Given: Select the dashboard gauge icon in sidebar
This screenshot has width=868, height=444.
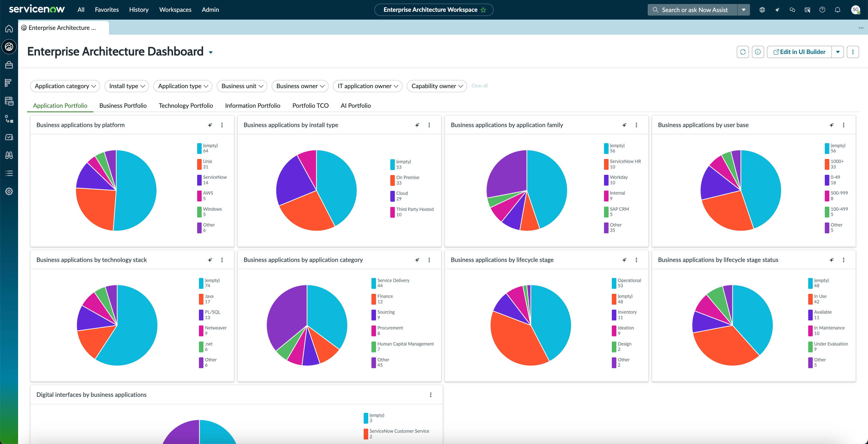Looking at the screenshot, I should tap(9, 47).
